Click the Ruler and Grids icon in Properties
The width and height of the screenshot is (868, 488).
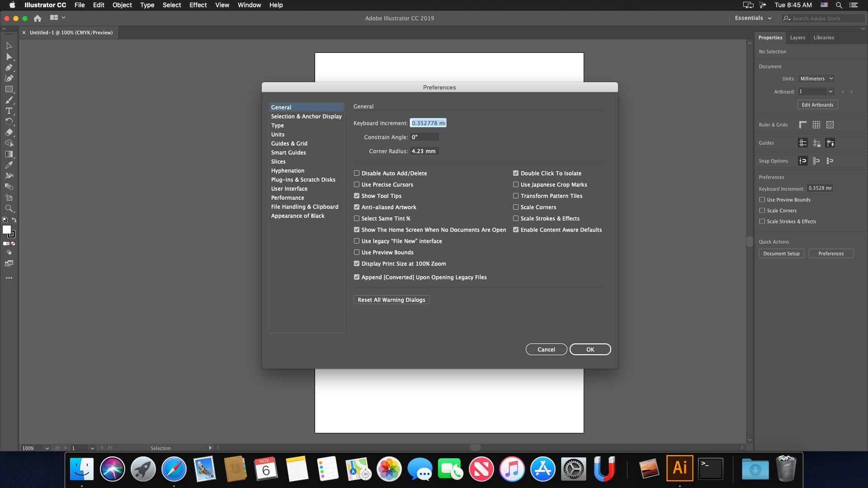pyautogui.click(x=803, y=125)
